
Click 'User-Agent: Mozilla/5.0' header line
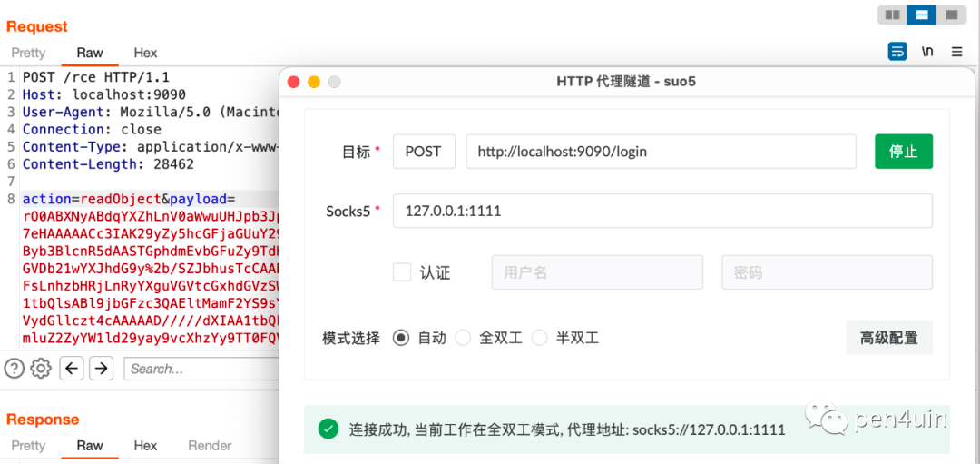(x=150, y=113)
